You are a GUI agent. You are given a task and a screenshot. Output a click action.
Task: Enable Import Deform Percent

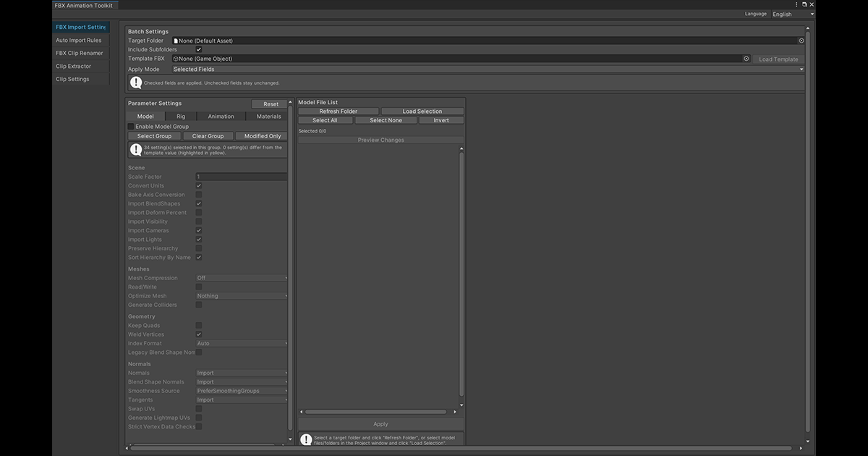(x=199, y=213)
